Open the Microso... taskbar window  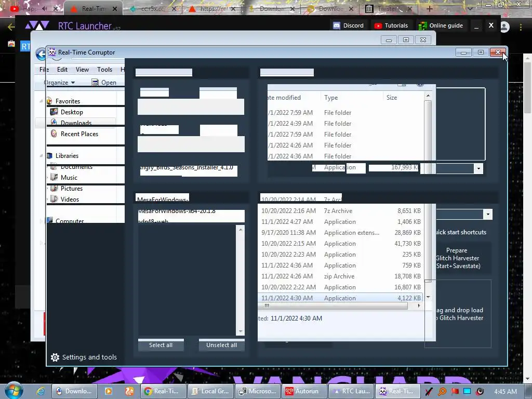(x=258, y=391)
